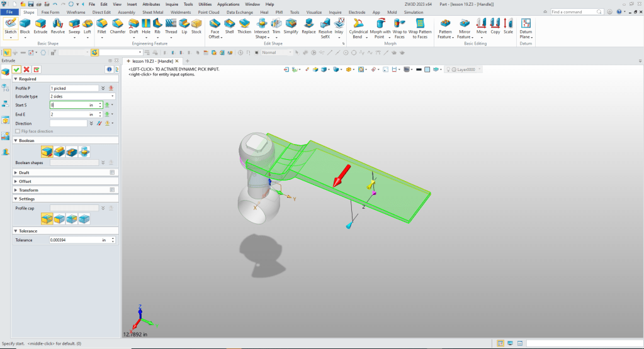644x349 pixels.
Task: Select the Fillet tool in ribbon
Action: [101, 26]
